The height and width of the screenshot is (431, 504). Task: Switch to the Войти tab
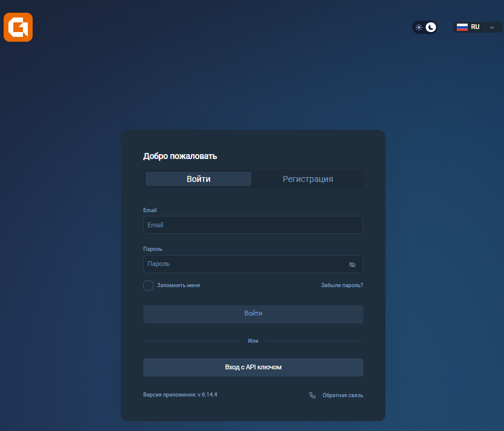coord(198,179)
